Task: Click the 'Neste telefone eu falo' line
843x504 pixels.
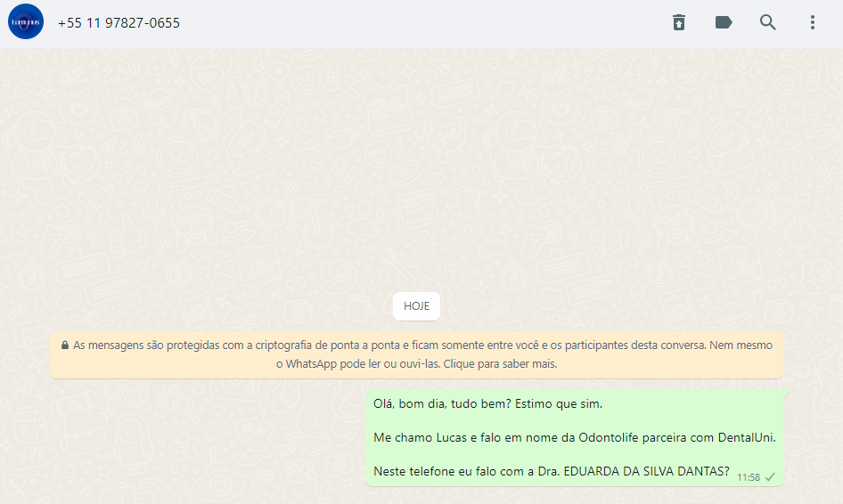Action: pos(551,471)
